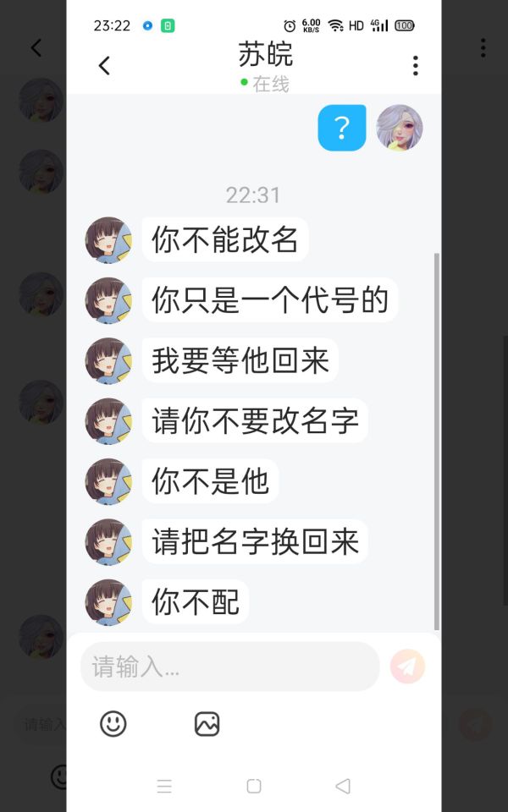
Task: Tap the last message 你不配
Action: tap(196, 601)
